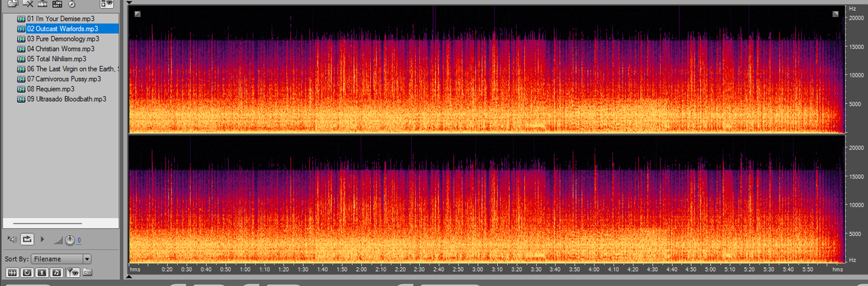Click the preview volume value 0
This screenshot has height=286, width=868.
click(79, 240)
